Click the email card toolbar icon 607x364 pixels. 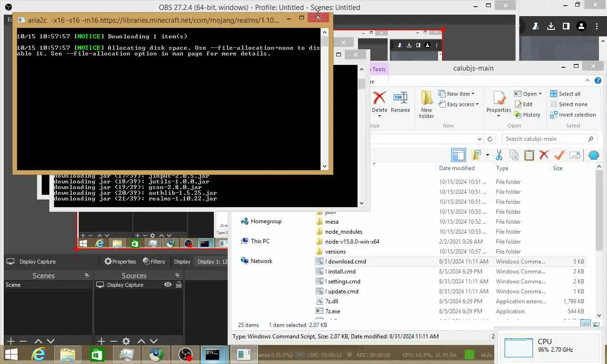click(x=575, y=155)
